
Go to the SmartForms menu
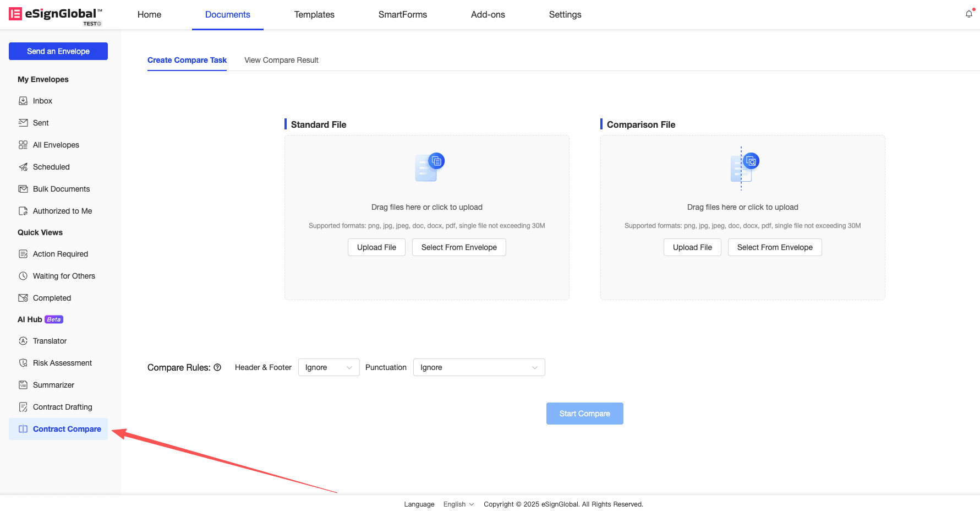point(402,14)
